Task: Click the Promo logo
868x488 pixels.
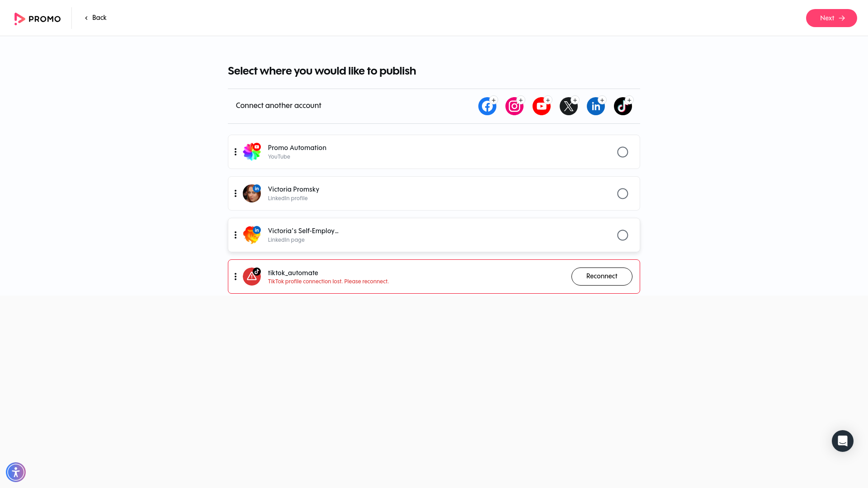Action: pos(38,19)
